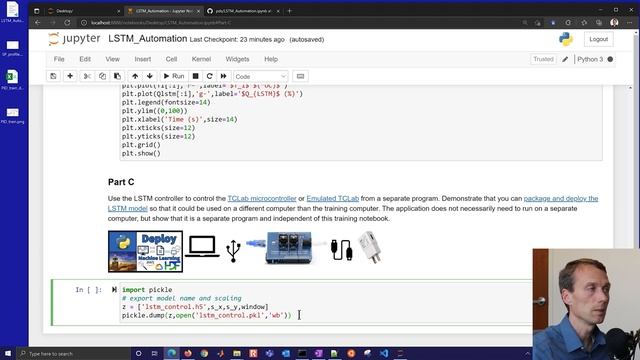Open the File menu
This screenshot has width=640, height=360.
click(59, 59)
